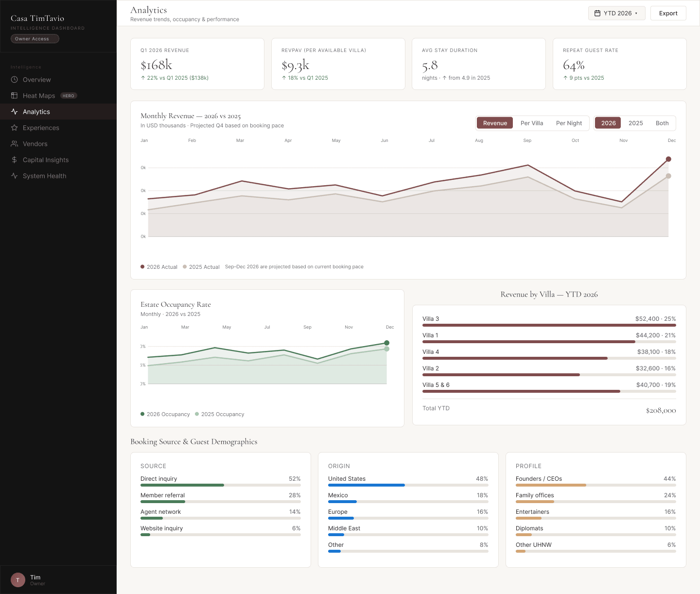Toggle 2026 Occupancy legend entry
Viewport: 700px width, 594px height.
tap(165, 414)
